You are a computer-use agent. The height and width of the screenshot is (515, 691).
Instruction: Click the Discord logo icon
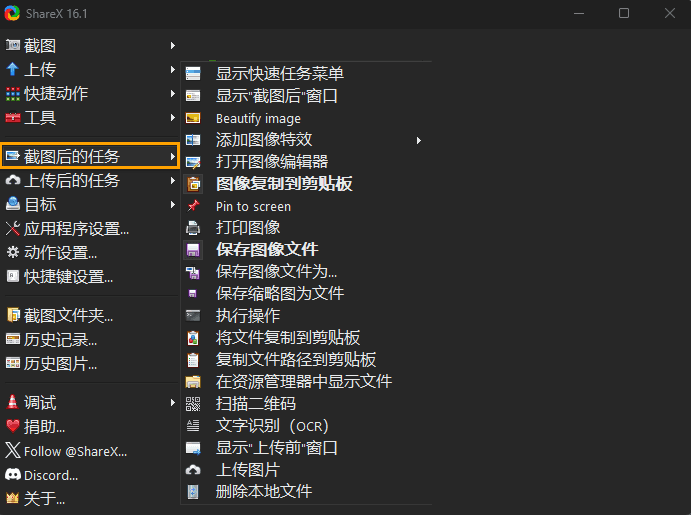pos(13,474)
